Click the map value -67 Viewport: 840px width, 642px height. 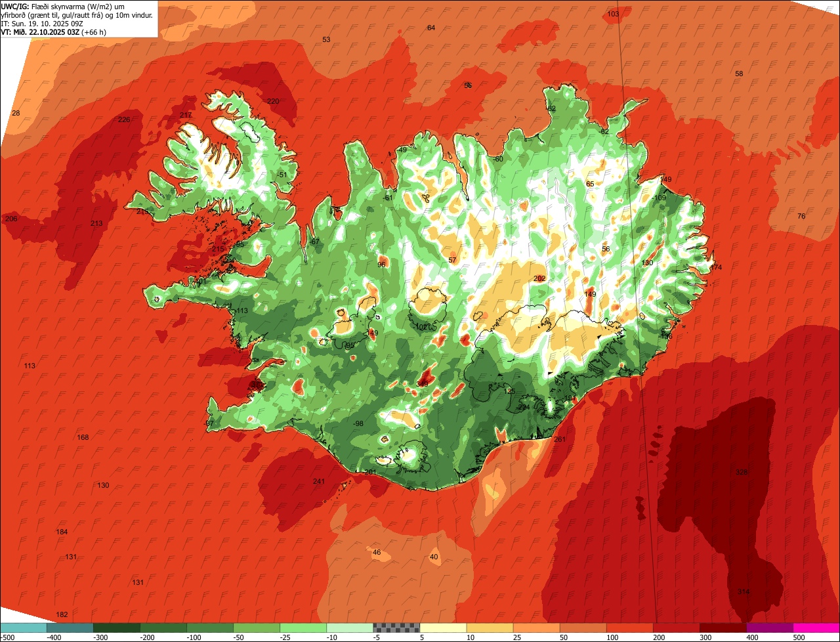(314, 242)
